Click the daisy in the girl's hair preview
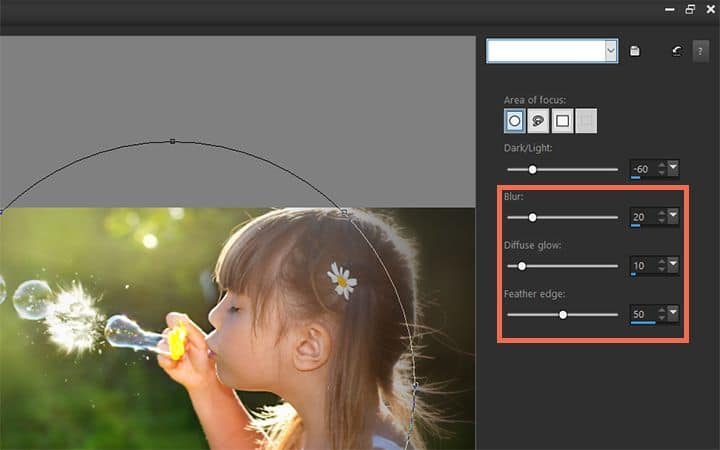The width and height of the screenshot is (720, 450). (x=342, y=281)
